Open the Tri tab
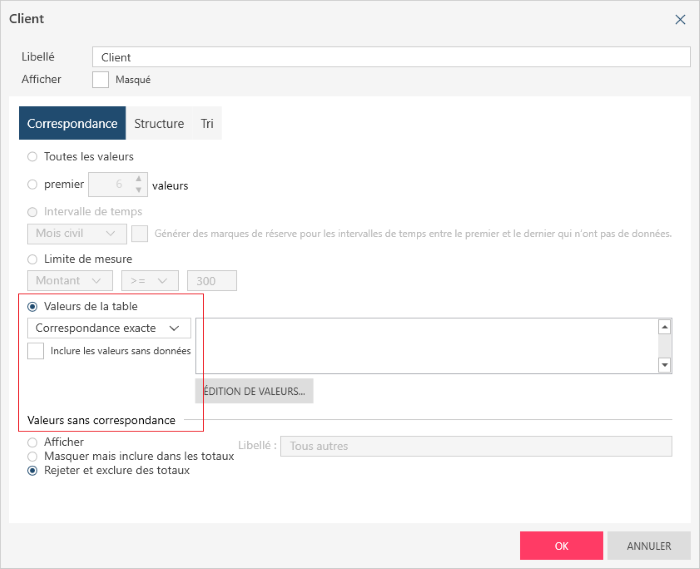This screenshot has width=700, height=569. (207, 123)
